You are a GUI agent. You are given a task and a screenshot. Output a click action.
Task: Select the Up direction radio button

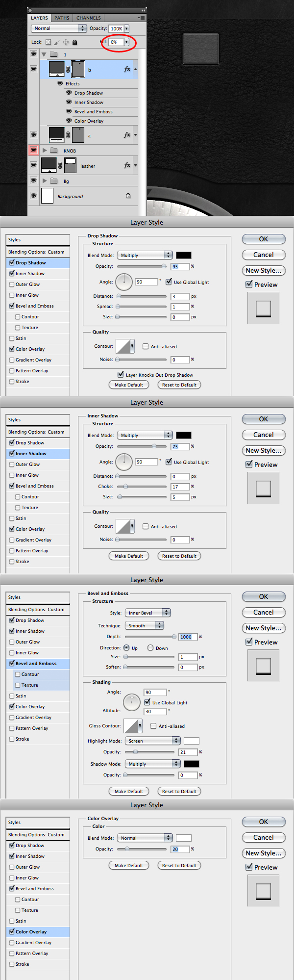pyautogui.click(x=127, y=647)
